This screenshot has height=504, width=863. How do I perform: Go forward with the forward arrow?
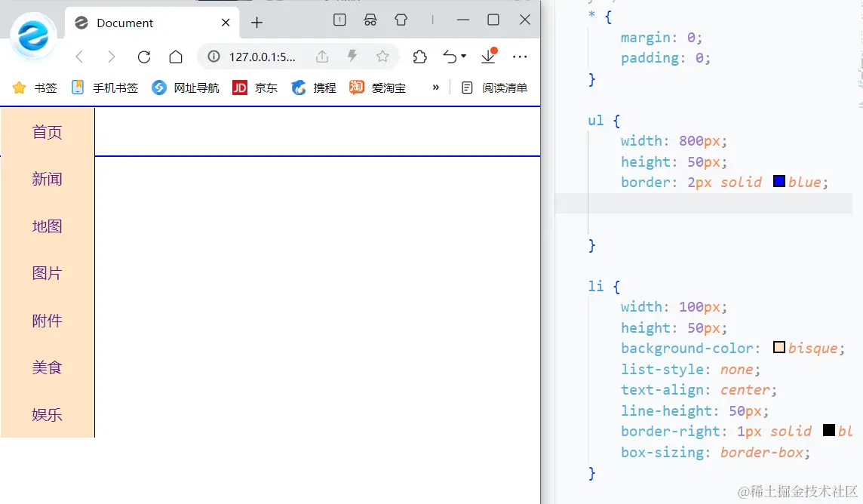[111, 57]
